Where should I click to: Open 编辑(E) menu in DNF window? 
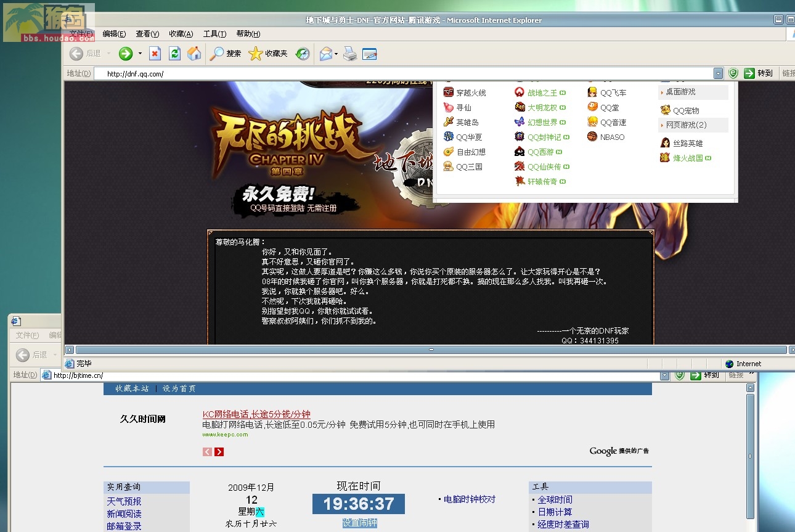114,34
